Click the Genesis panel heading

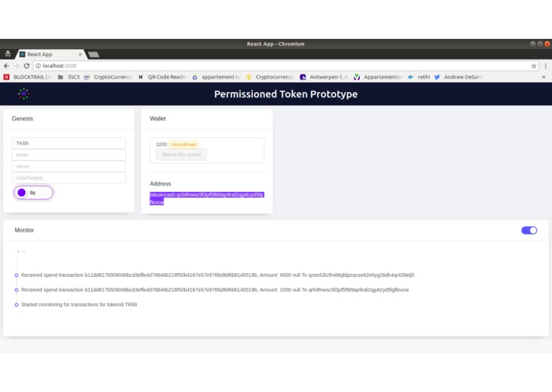pos(22,118)
